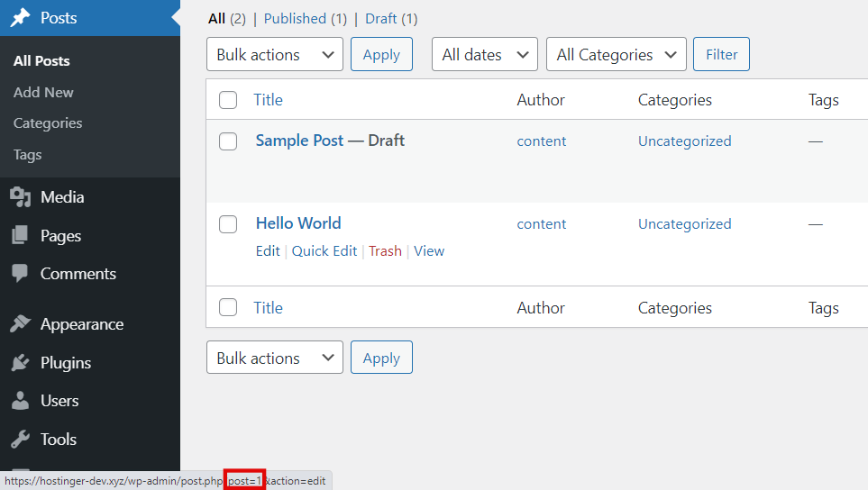Click the Posts pushpin icon
This screenshot has height=490, width=868.
point(20,18)
